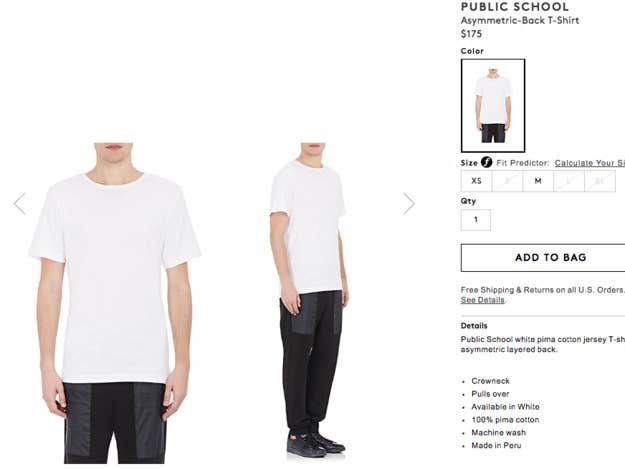Open the Public School brand heading
The image size is (625, 469).
pos(515,7)
